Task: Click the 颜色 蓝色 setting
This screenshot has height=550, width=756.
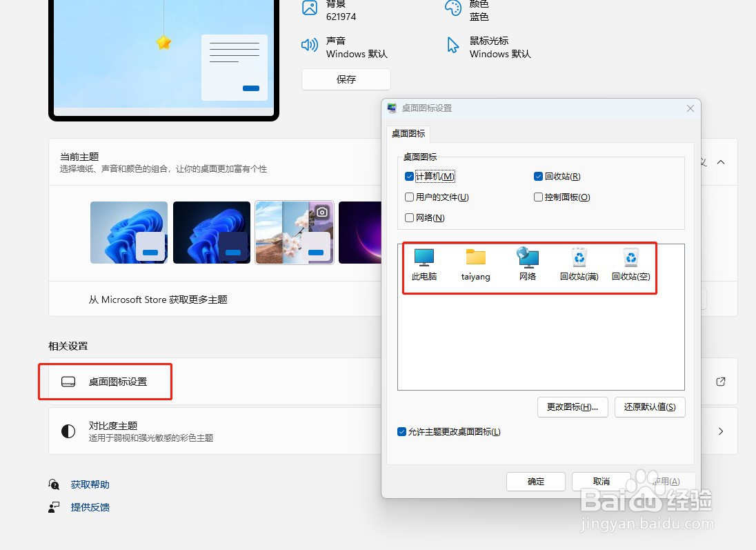Action: [x=467, y=10]
